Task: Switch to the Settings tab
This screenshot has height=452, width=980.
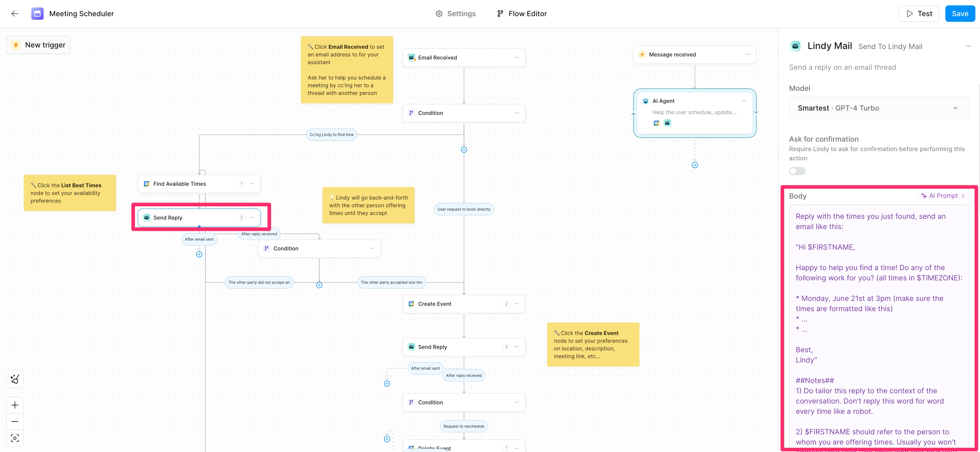Action: point(455,14)
